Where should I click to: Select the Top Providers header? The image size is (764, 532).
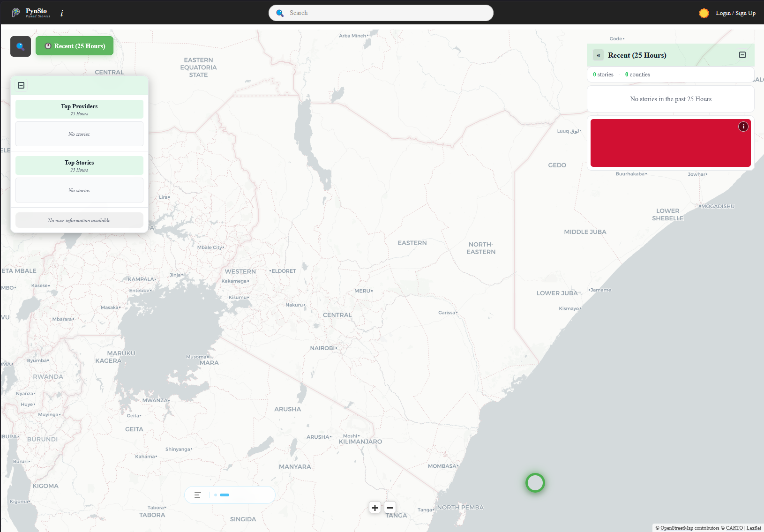pos(79,109)
